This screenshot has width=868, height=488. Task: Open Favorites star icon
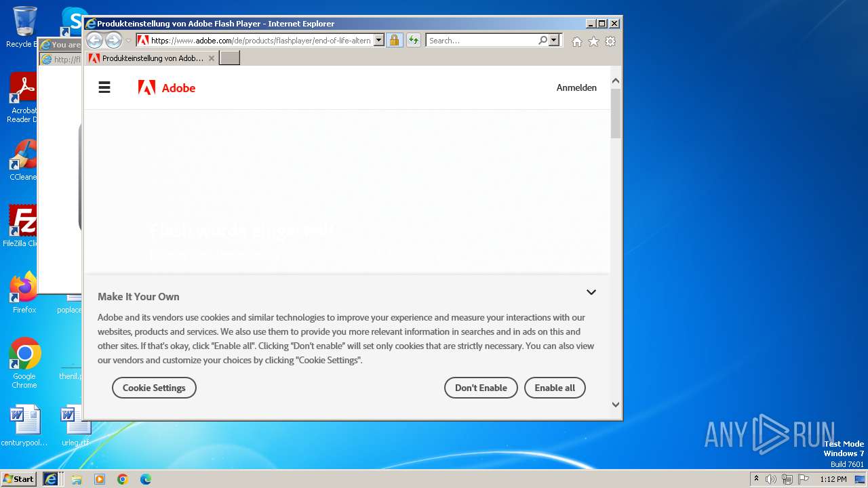click(593, 41)
